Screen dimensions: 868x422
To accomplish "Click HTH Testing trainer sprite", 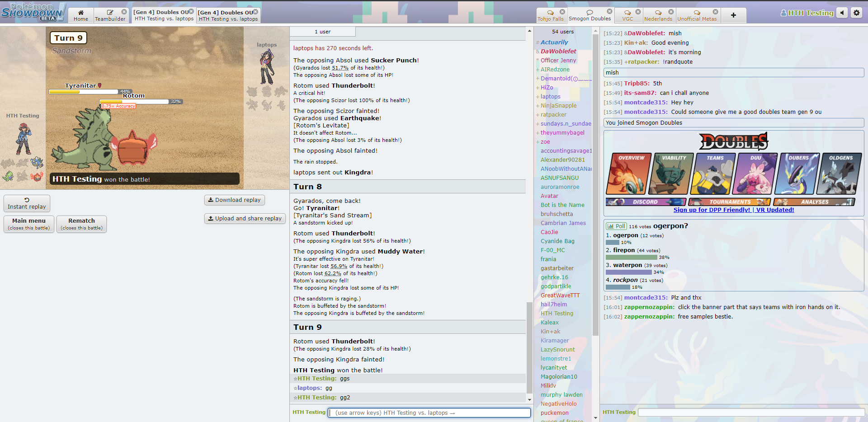I will 23,139.
